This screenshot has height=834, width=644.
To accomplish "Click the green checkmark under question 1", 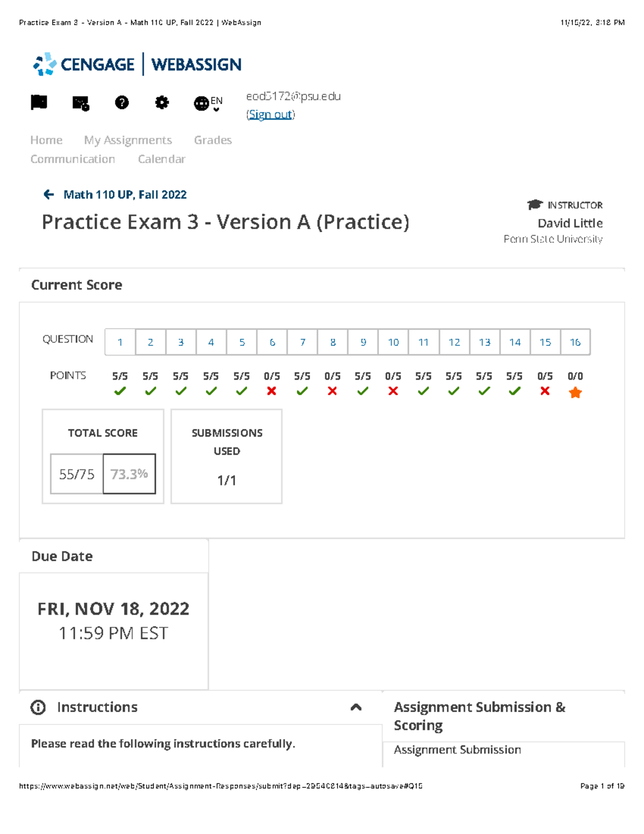I will [x=120, y=391].
